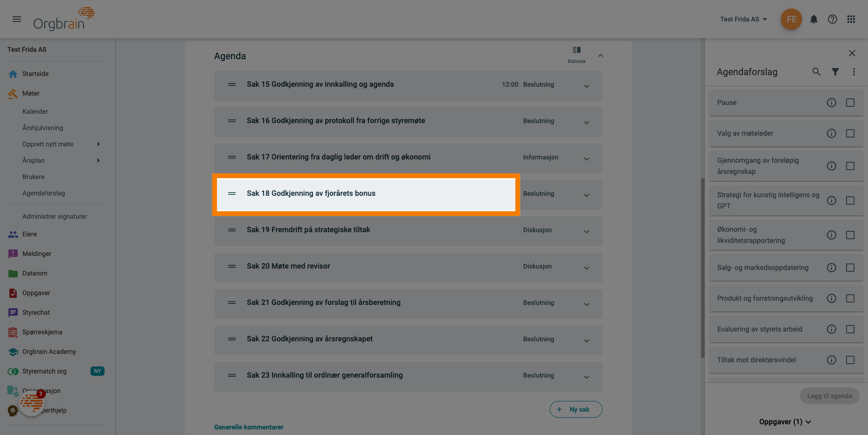This screenshot has height=435, width=868.
Task: Expand Sak 23 agenda item
Action: click(587, 377)
